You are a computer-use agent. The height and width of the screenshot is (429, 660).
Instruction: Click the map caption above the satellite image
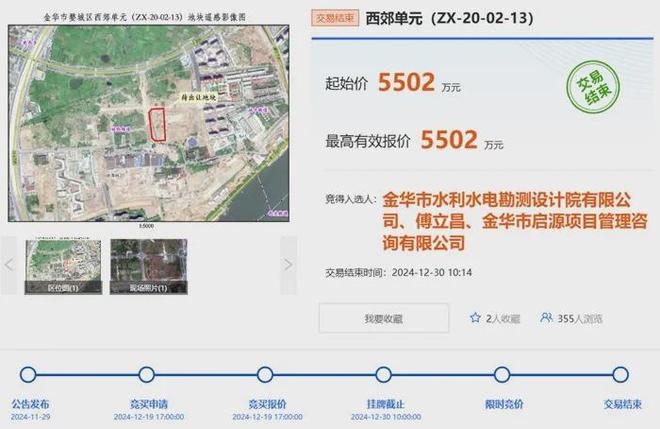click(145, 17)
